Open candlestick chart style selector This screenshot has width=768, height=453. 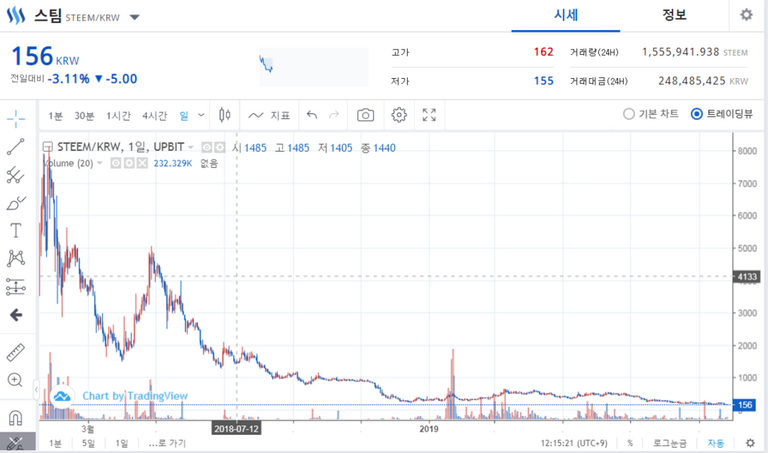tap(225, 115)
